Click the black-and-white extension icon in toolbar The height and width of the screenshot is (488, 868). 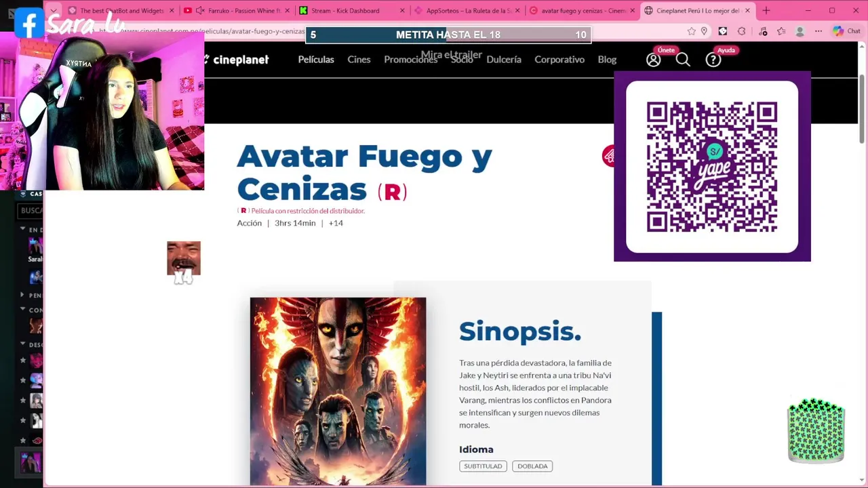tap(722, 31)
